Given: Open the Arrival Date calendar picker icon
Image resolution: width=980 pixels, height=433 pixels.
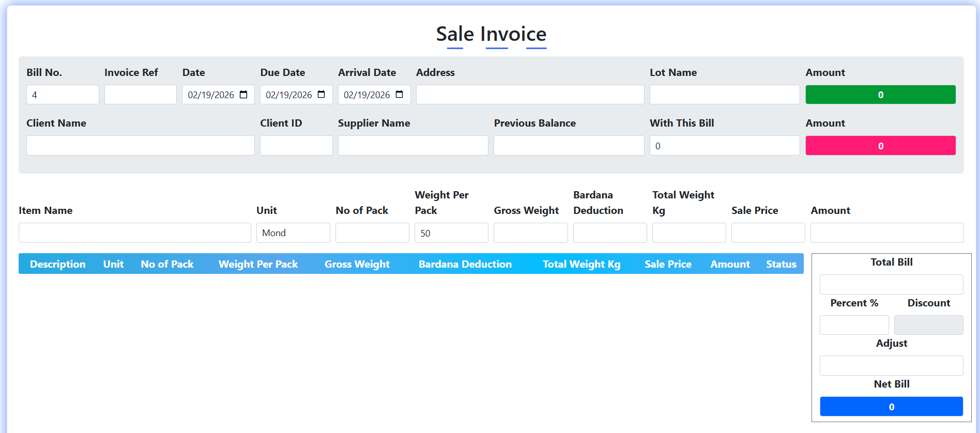Looking at the screenshot, I should [399, 95].
